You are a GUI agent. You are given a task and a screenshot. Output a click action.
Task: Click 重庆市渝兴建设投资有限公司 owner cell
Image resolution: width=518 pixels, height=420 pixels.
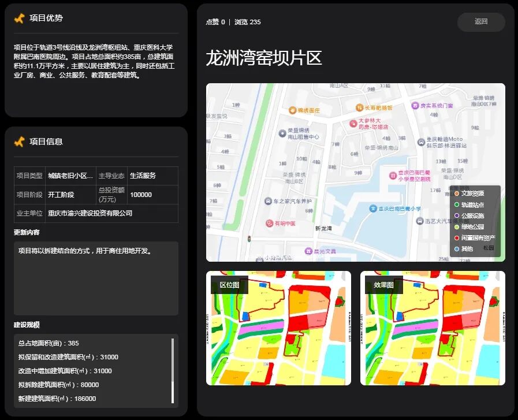click(111, 214)
